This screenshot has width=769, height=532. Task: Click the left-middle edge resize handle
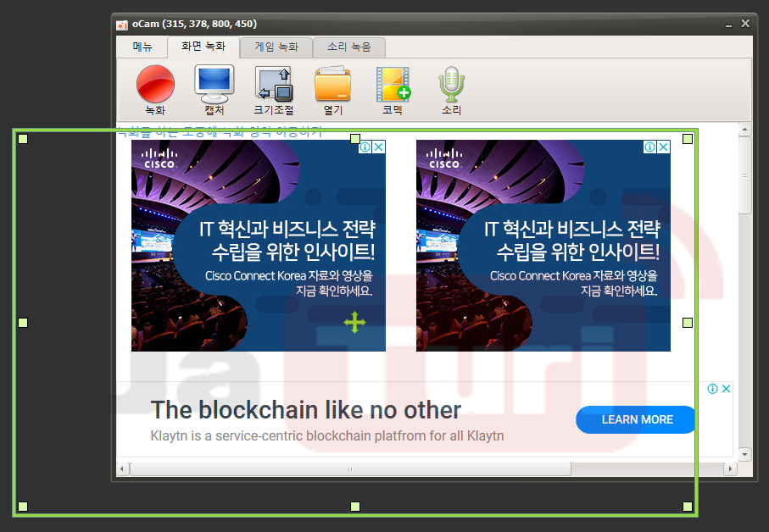pyautogui.click(x=23, y=323)
